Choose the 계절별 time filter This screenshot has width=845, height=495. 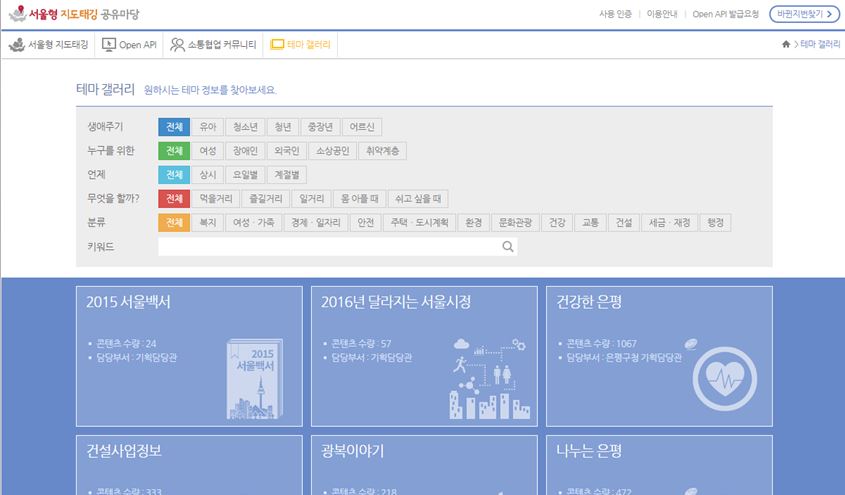tap(290, 175)
